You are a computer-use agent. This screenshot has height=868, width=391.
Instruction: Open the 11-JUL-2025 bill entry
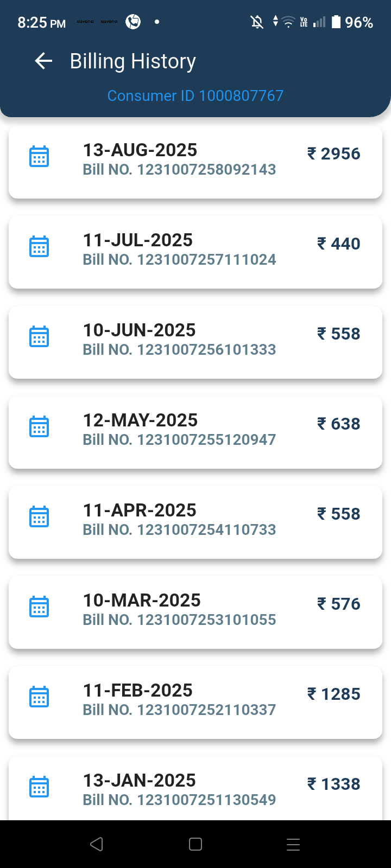point(137,240)
